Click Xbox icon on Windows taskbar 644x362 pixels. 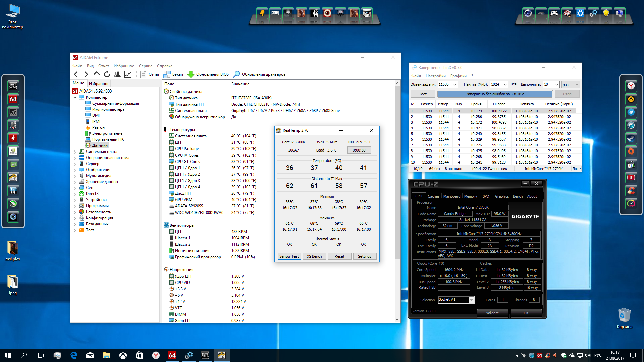[123, 355]
